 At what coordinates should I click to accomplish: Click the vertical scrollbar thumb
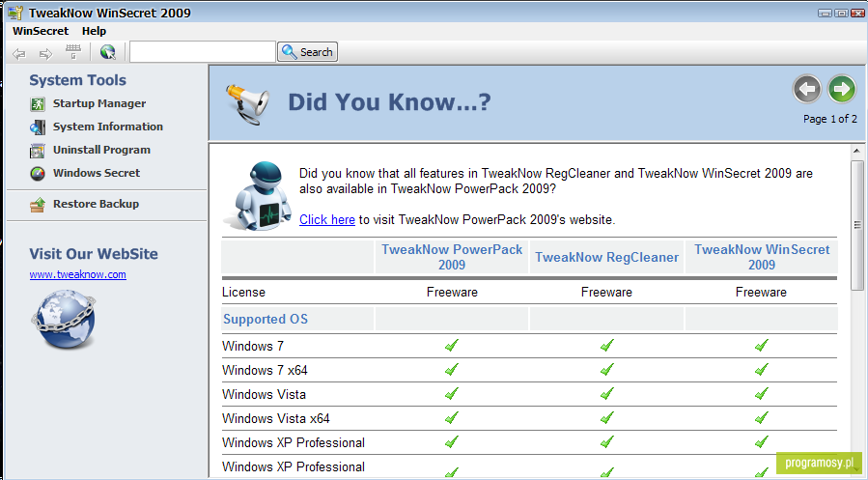tap(857, 225)
